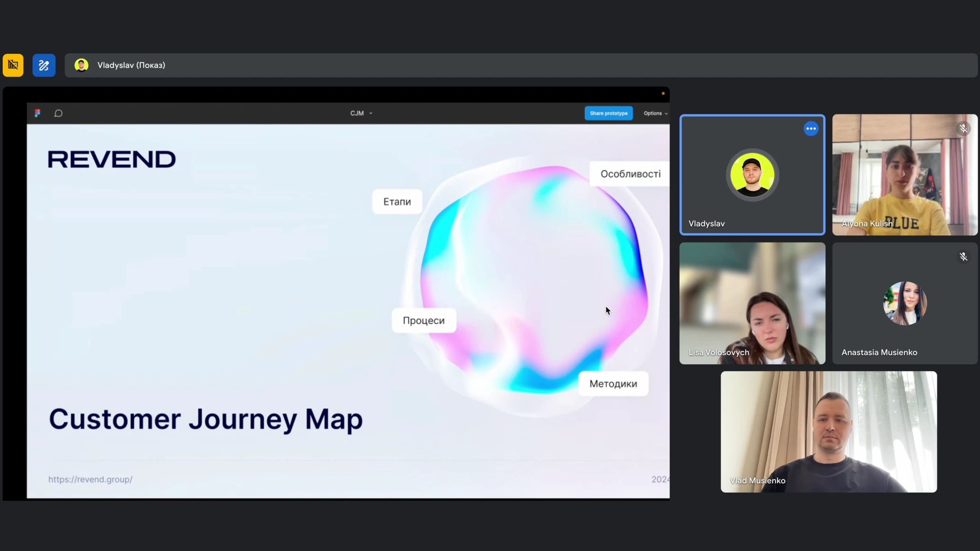The width and height of the screenshot is (980, 551).
Task: Click the blue annotation pen icon
Action: click(44, 65)
